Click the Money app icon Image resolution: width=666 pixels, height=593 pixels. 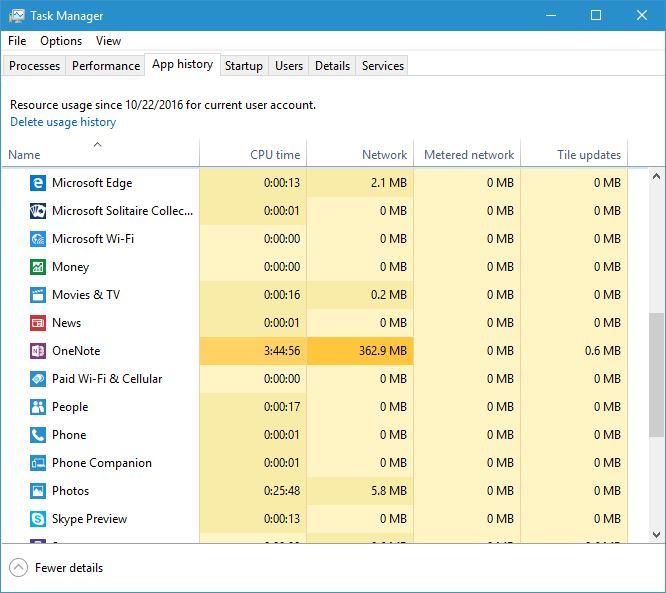(38, 267)
